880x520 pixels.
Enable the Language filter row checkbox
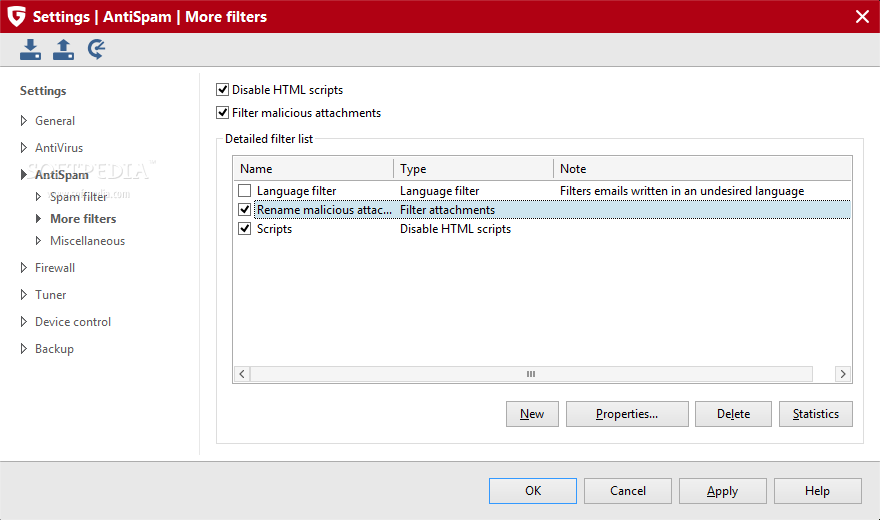[x=244, y=191]
